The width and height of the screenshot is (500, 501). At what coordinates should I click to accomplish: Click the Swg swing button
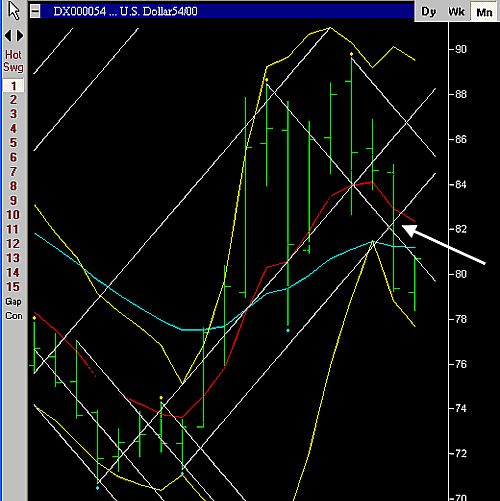[13, 67]
